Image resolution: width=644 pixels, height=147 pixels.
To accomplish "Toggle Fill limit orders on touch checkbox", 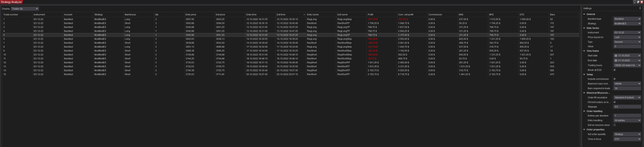I will (x=614, y=102).
